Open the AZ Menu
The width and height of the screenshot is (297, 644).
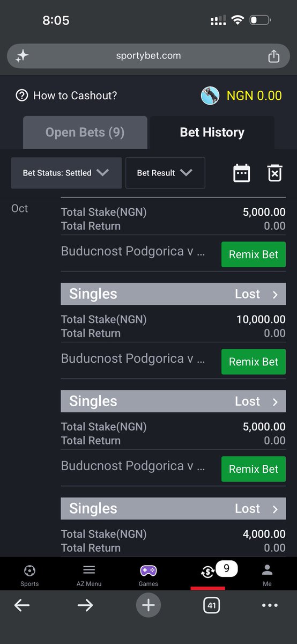point(89,575)
